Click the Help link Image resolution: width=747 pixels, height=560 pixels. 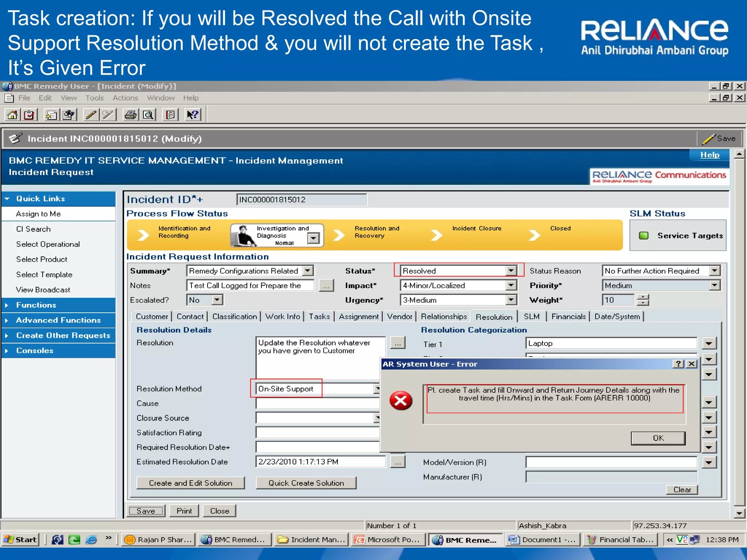(x=710, y=155)
